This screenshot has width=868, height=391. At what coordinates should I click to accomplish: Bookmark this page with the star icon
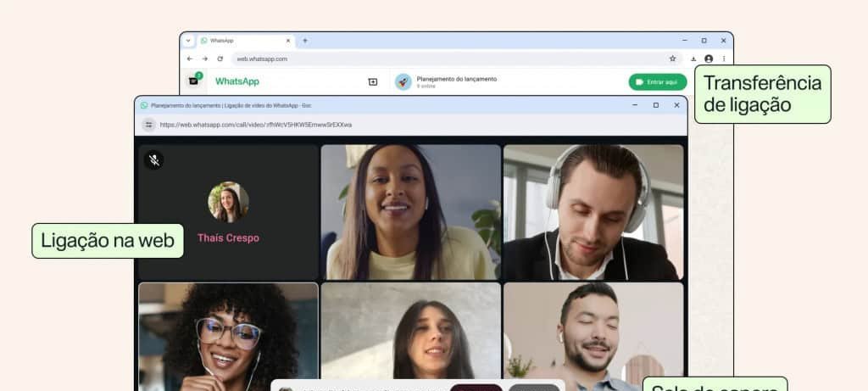[x=672, y=59]
